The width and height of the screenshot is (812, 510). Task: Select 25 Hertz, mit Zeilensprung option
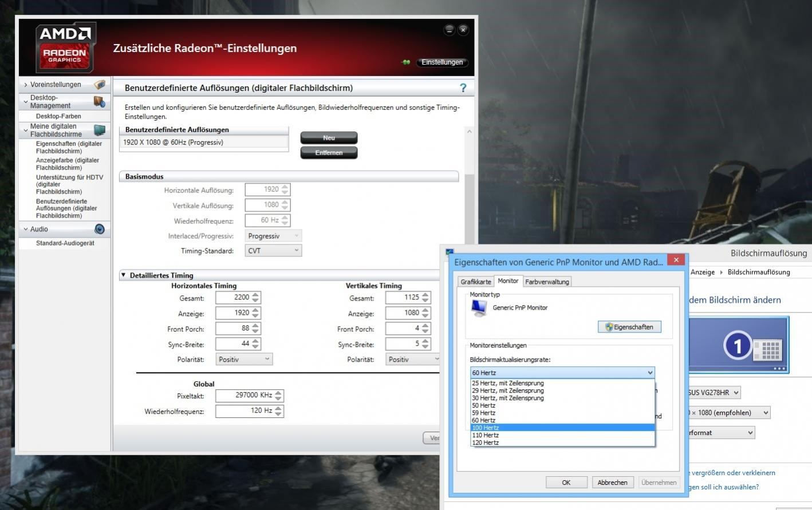[562, 383]
